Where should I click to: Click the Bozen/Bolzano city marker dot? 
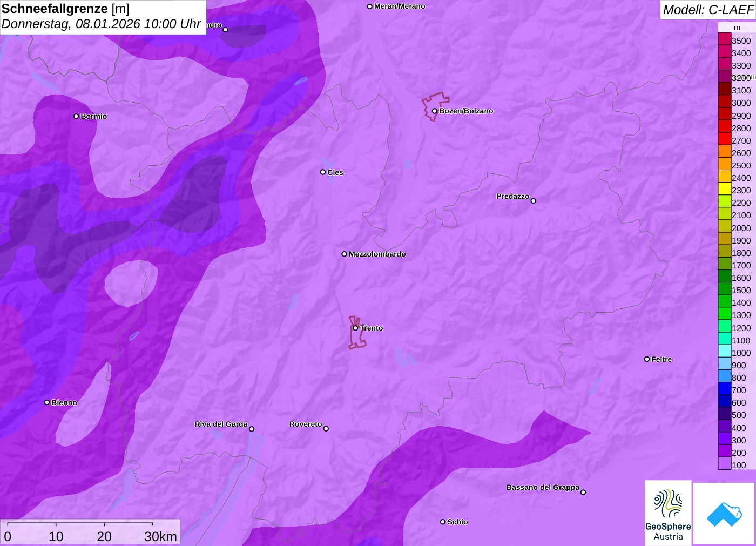click(434, 111)
